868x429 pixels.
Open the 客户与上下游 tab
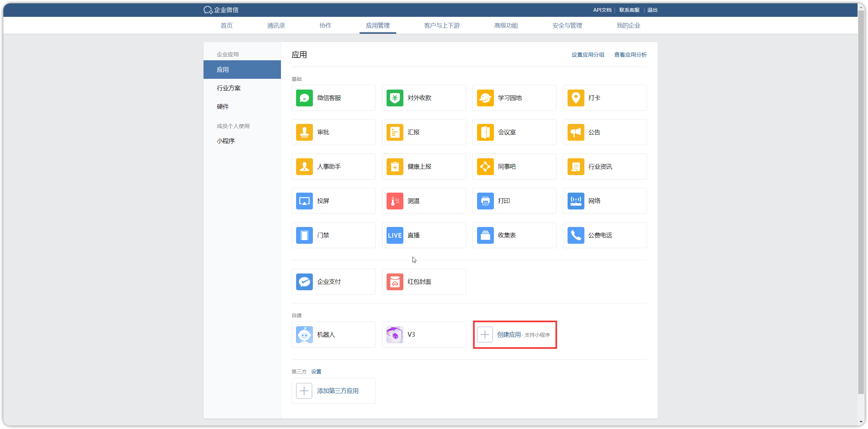442,26
